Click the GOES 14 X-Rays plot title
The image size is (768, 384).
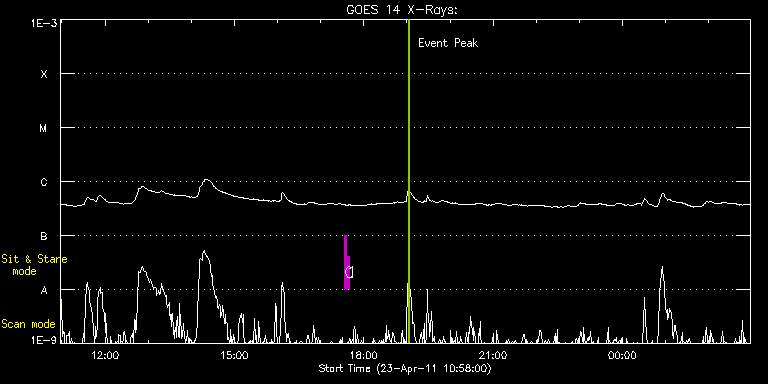(x=402, y=10)
